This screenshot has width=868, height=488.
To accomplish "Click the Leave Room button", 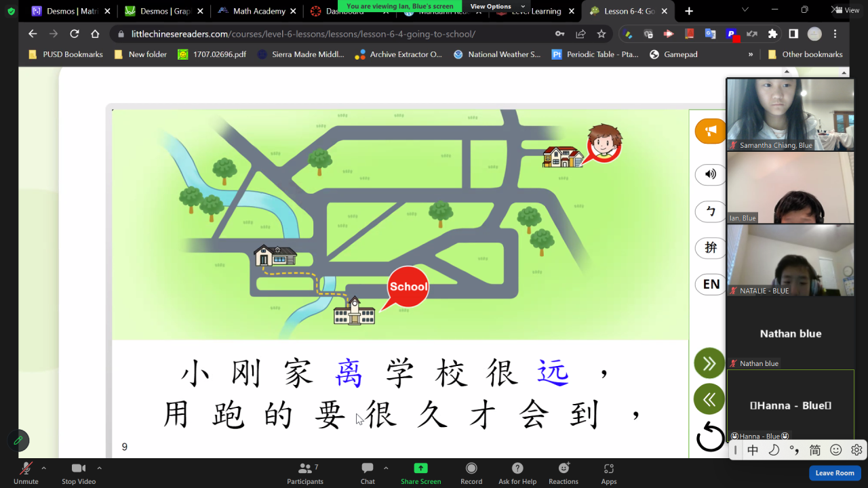I will tap(835, 473).
